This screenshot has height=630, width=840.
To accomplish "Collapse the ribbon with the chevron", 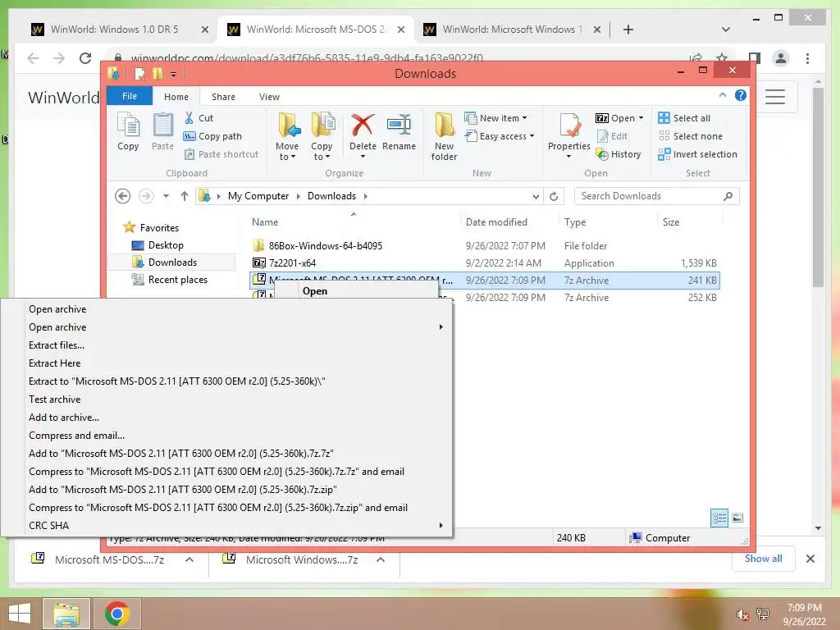I will coord(722,95).
